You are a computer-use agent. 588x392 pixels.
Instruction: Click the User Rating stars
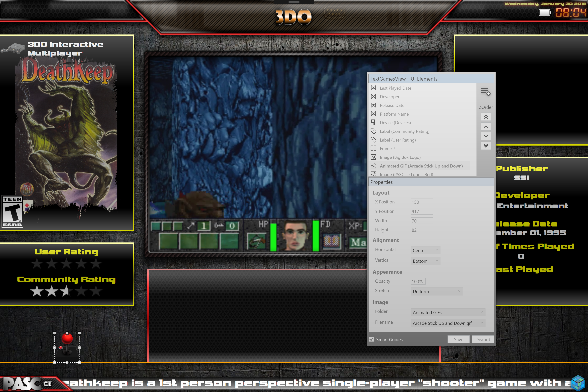[66, 264]
